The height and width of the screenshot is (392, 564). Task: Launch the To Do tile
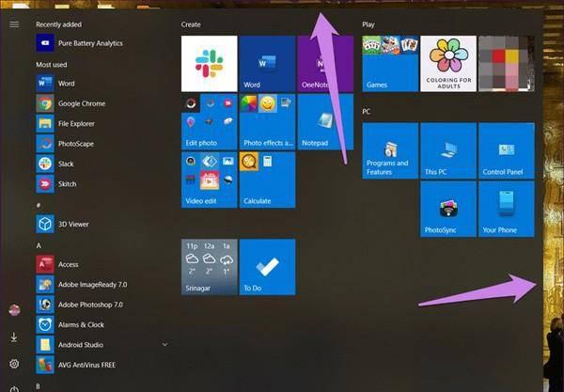pos(267,267)
